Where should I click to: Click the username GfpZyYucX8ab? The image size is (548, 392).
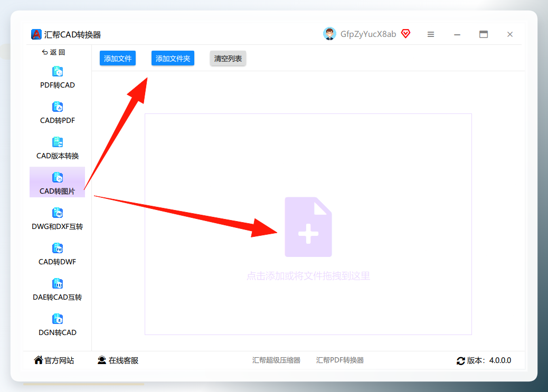click(x=369, y=34)
